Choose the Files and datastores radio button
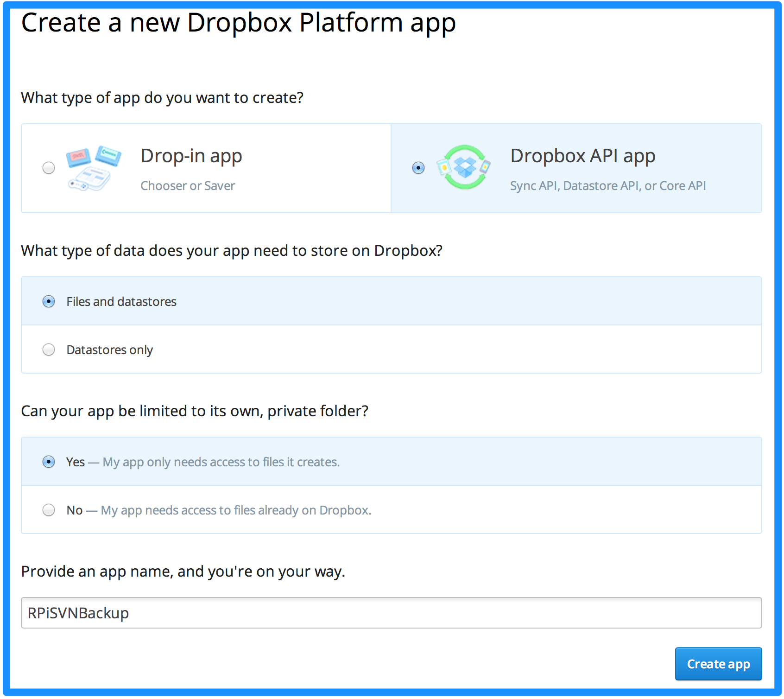This screenshot has width=784, height=699. [x=49, y=302]
